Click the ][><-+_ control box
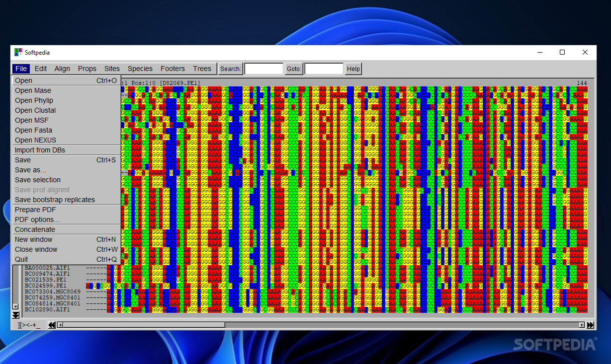 (x=29, y=325)
